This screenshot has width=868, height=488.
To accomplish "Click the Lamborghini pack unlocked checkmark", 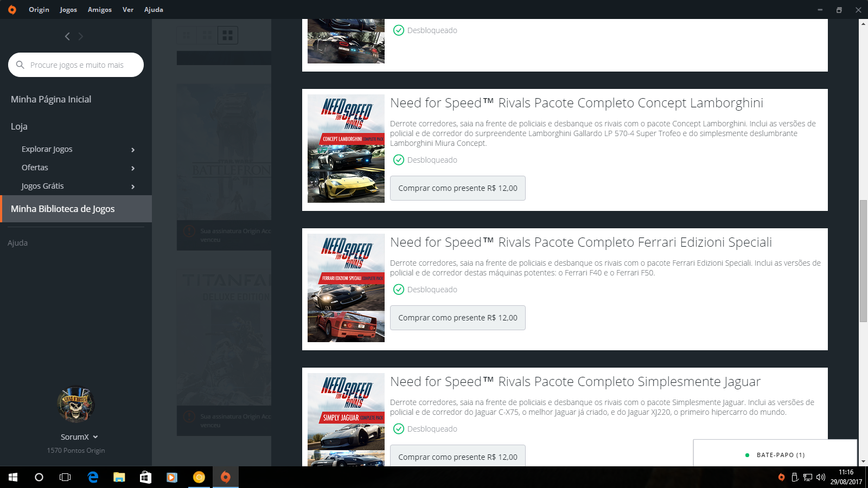I will tap(399, 160).
